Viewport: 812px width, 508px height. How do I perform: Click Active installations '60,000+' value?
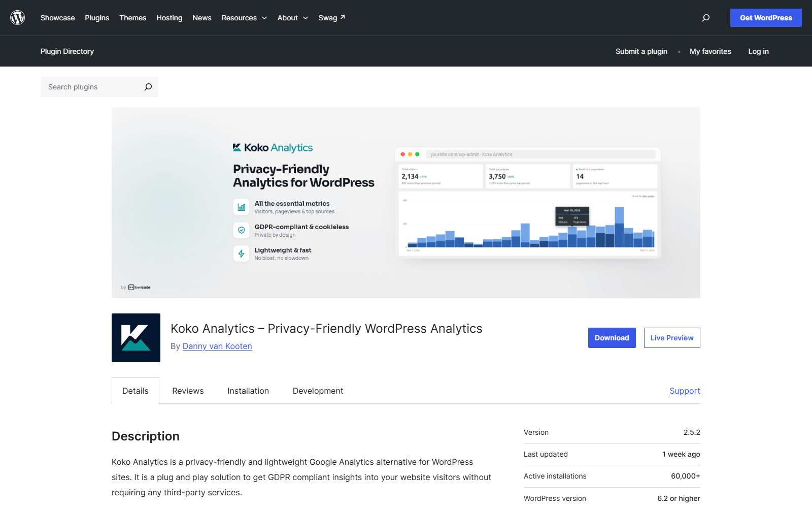coord(686,476)
